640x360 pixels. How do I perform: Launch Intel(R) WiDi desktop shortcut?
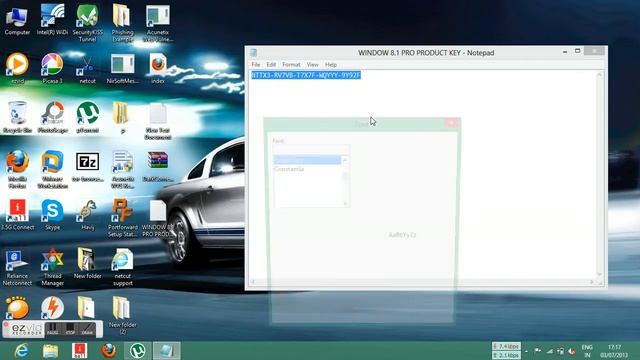point(52,20)
